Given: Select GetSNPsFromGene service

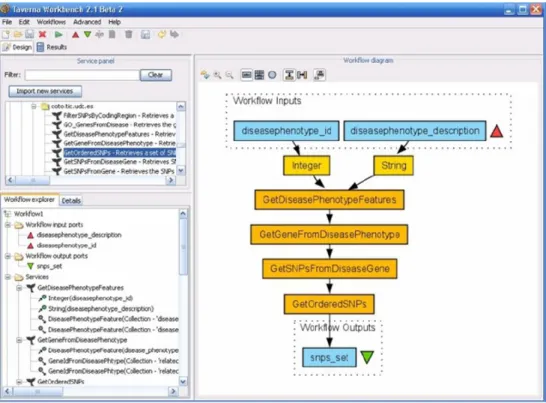Looking at the screenshot, I should coord(119,171).
